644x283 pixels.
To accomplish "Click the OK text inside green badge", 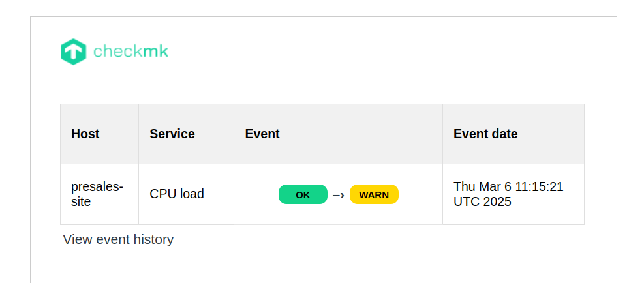I will pyautogui.click(x=303, y=195).
